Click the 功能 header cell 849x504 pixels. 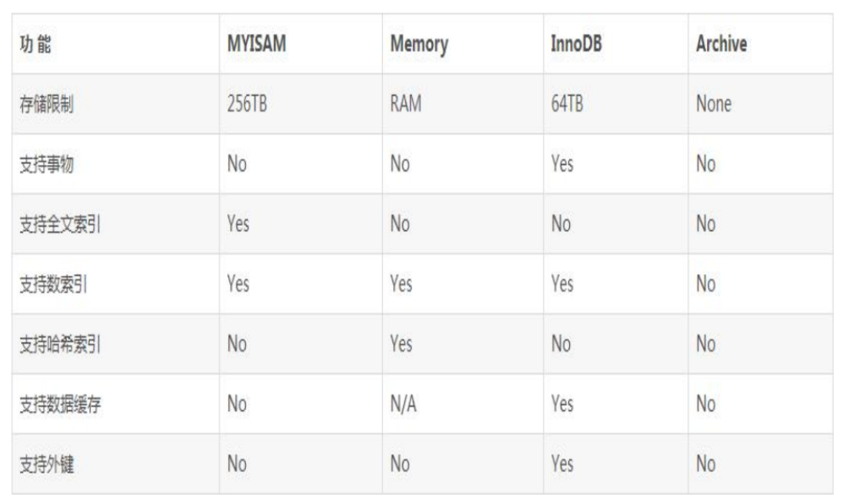click(35, 45)
